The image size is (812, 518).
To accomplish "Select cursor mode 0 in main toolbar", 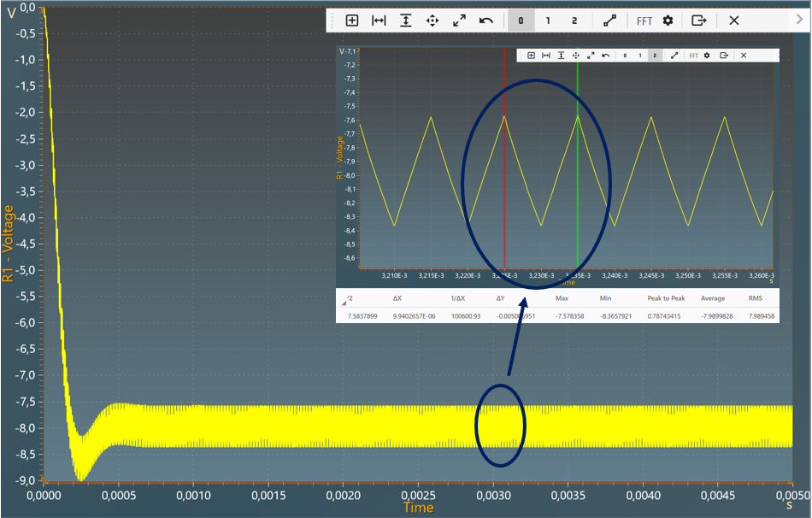I will [x=521, y=21].
